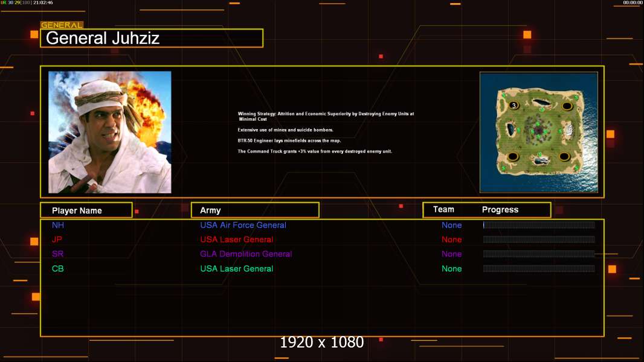The width and height of the screenshot is (644, 362).
Task: Click JP's USA Laser General army entry
Action: point(237,240)
